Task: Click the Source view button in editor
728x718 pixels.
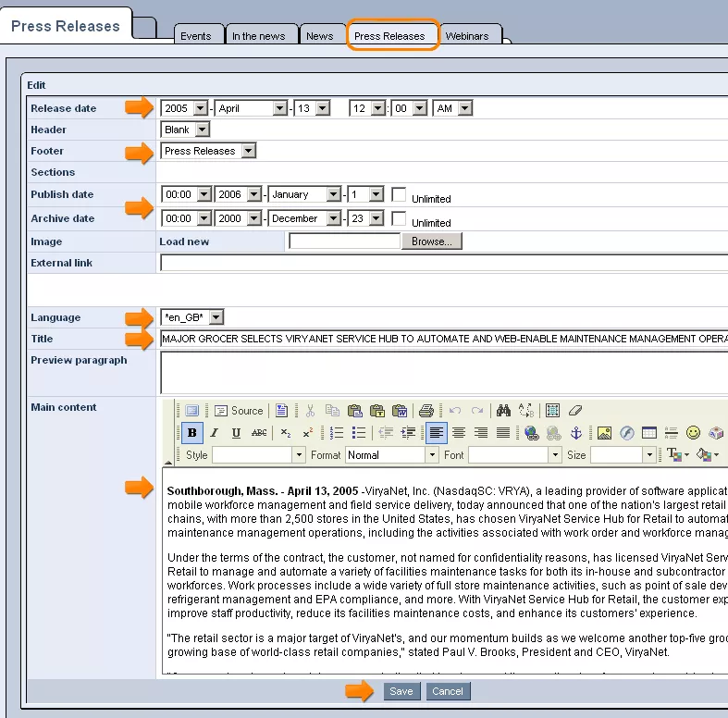Action: pos(239,411)
